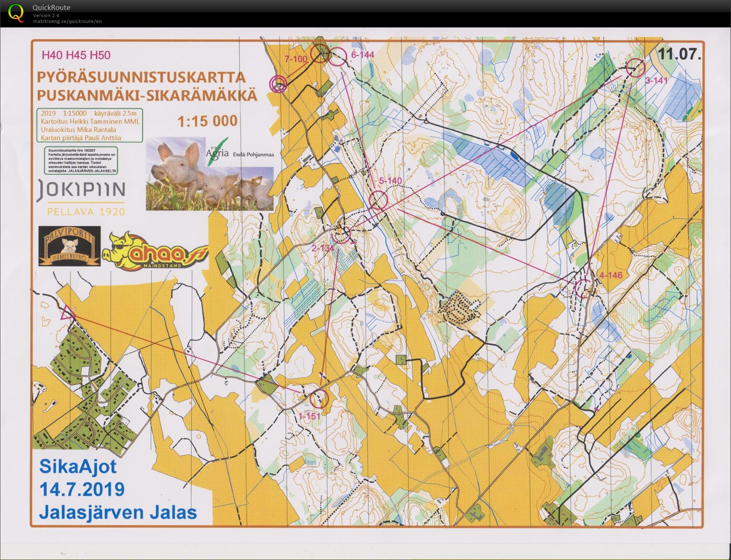Image resolution: width=731 pixels, height=560 pixels.
Task: Click the Uraluokitus Mika Rantala line
Action: (x=78, y=129)
